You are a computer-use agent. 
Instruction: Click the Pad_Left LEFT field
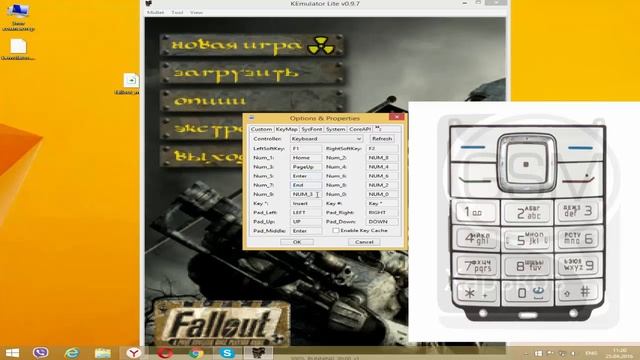coord(306,212)
